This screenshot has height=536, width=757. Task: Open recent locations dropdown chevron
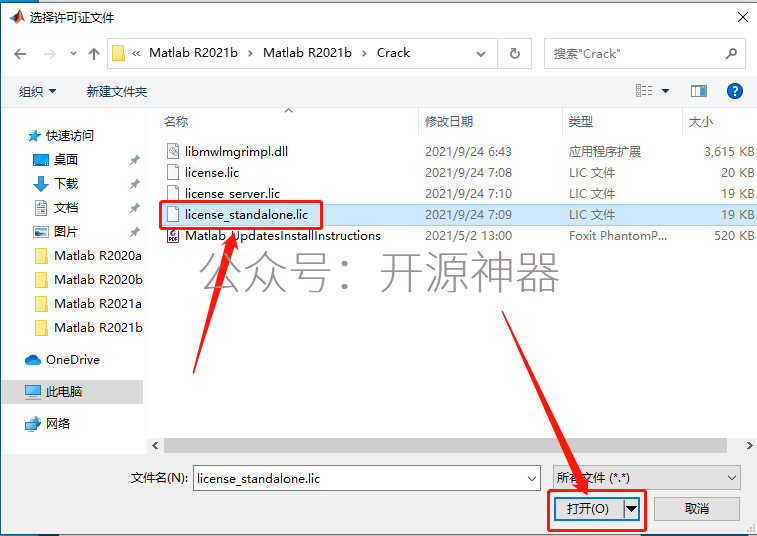(73, 54)
